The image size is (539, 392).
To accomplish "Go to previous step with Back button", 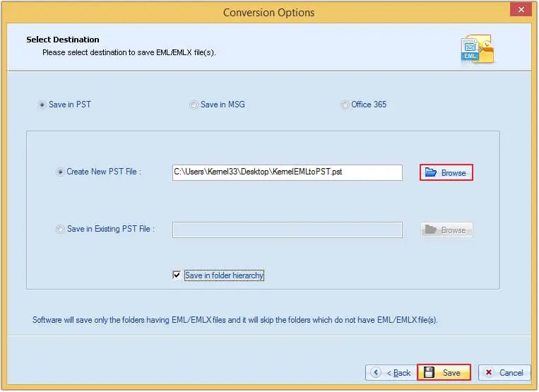I will pos(391,373).
